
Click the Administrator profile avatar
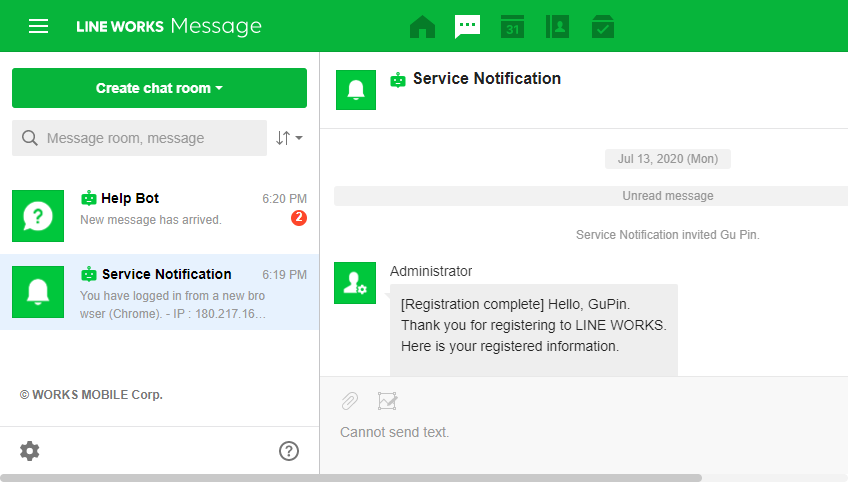point(356,283)
